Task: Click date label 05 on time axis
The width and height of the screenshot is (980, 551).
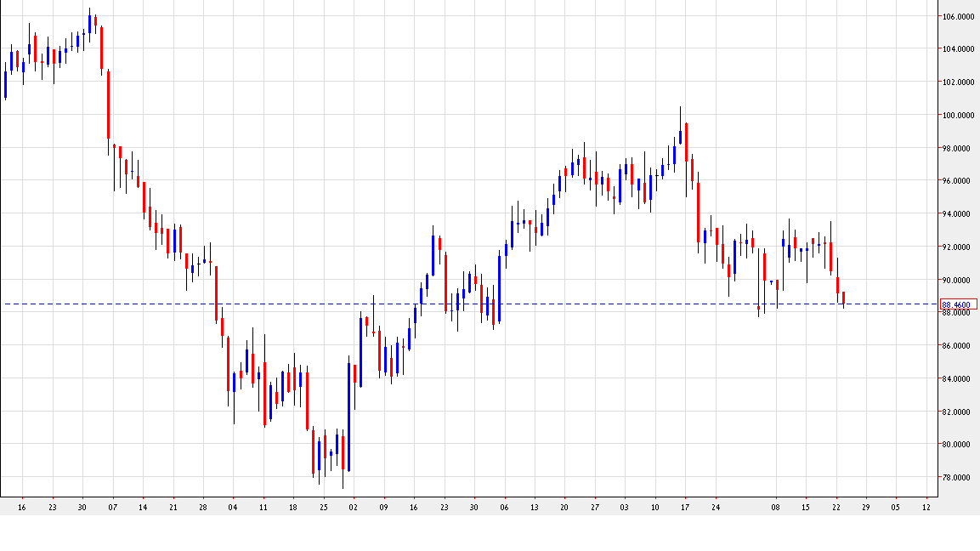Action: (896, 508)
